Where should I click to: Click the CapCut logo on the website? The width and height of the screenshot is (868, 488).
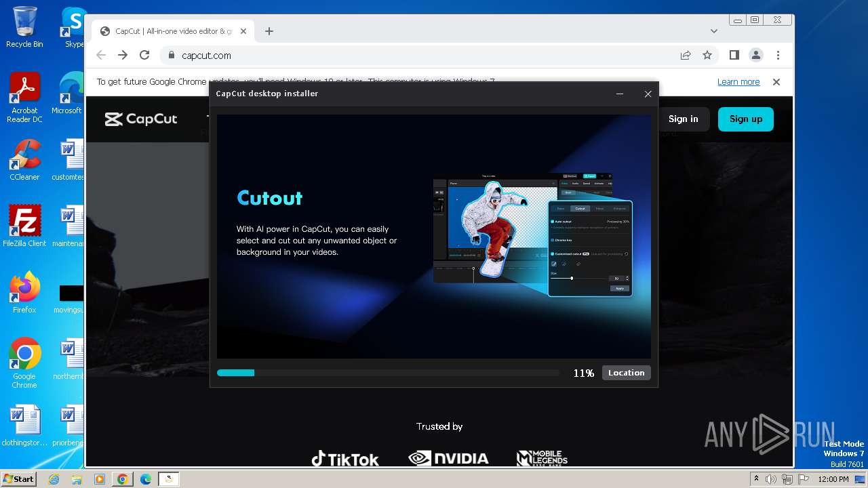coord(141,119)
